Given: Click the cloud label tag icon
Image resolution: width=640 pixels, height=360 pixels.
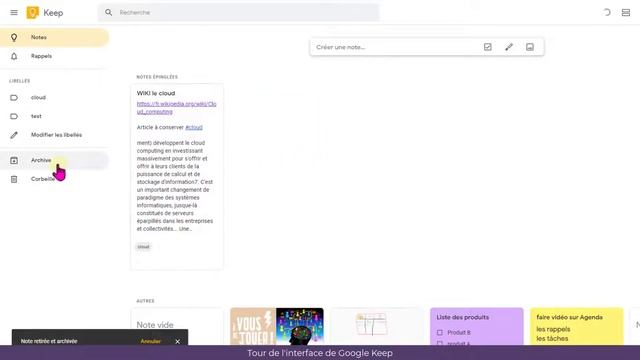Looking at the screenshot, I should pos(14,98).
